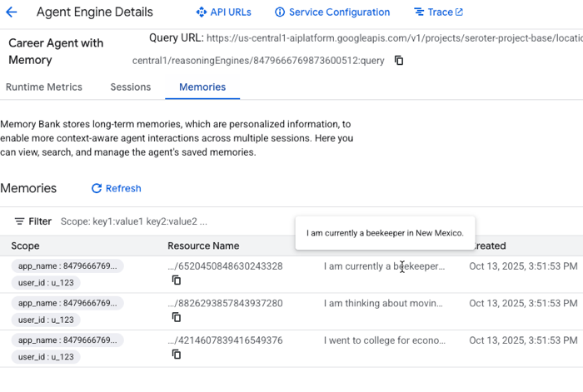Copy resource name ending in 6520450848630243328
The height and width of the screenshot is (392, 583).
[177, 280]
